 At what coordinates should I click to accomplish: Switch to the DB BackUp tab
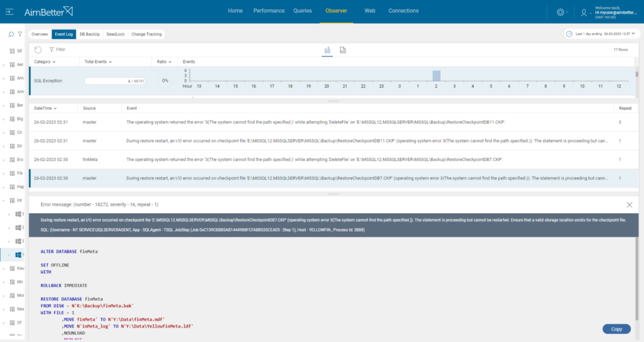pyautogui.click(x=89, y=35)
